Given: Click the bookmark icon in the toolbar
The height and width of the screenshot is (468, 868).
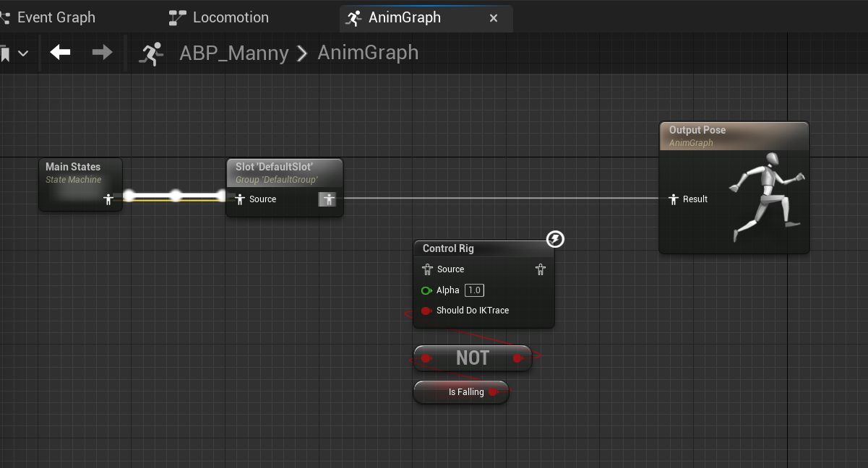Looking at the screenshot, I should [5, 53].
